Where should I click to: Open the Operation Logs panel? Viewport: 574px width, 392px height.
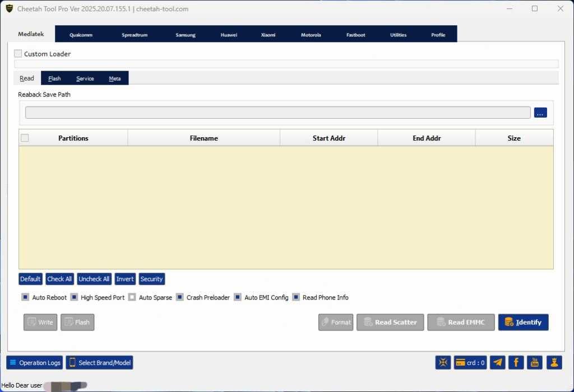(x=34, y=363)
